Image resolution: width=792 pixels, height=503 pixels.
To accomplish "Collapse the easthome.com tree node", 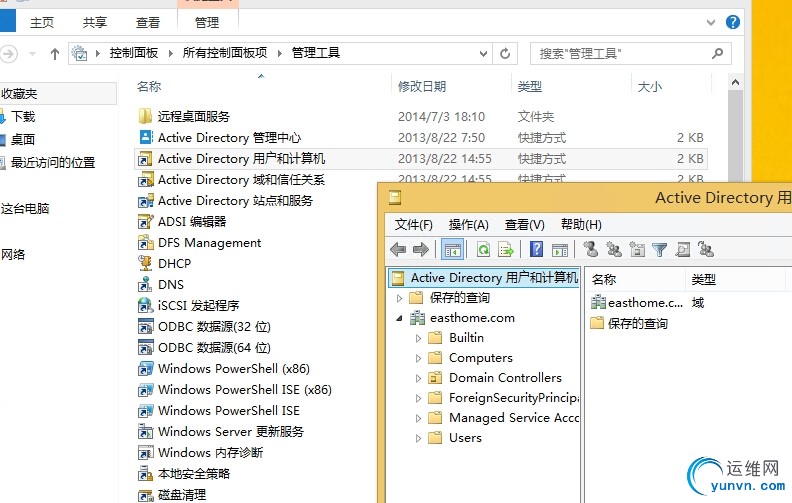I will pos(399,318).
